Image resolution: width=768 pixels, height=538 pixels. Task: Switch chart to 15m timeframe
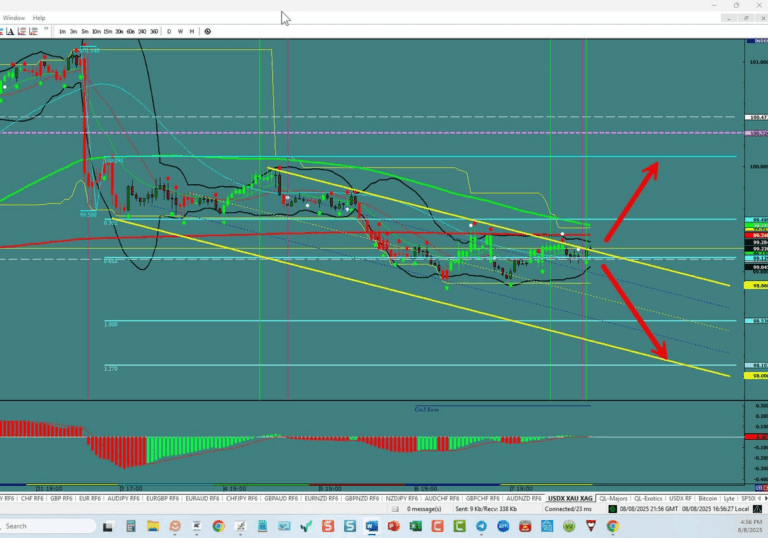point(108,31)
